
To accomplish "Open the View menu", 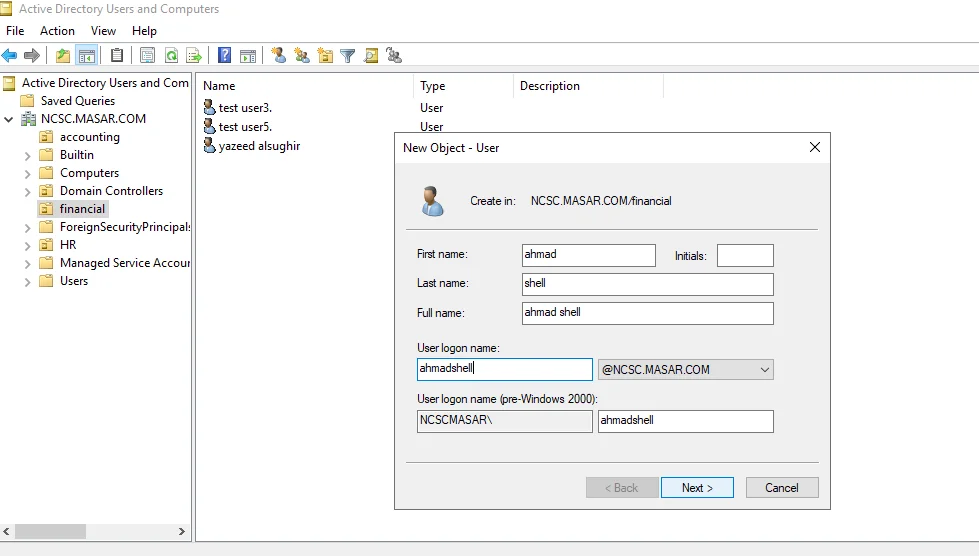I will click(x=103, y=31).
